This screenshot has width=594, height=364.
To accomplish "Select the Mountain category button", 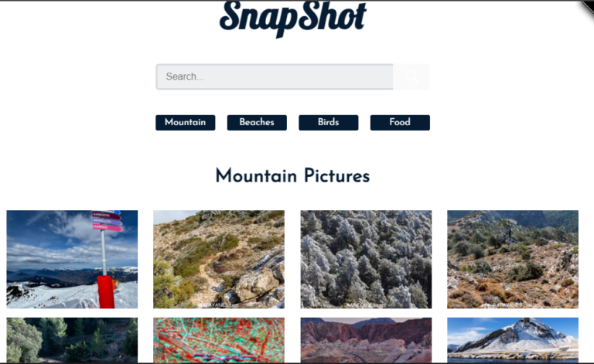I will pos(186,123).
